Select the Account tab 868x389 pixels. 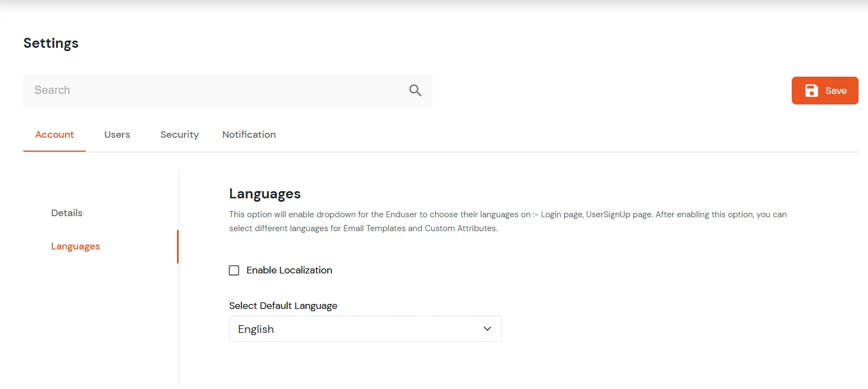(54, 134)
